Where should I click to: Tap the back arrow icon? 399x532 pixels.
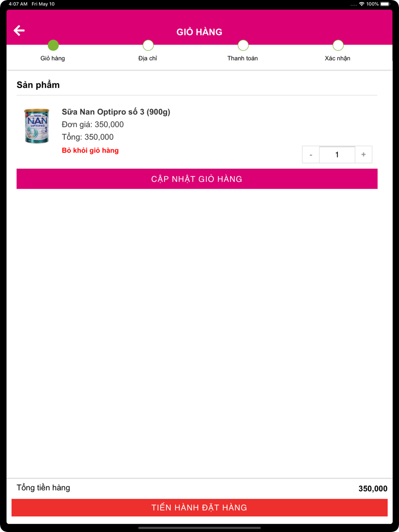19,30
